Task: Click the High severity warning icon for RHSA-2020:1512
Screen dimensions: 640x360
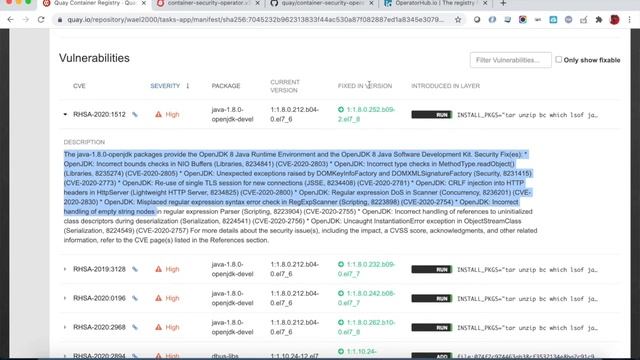Action: [x=158, y=114]
